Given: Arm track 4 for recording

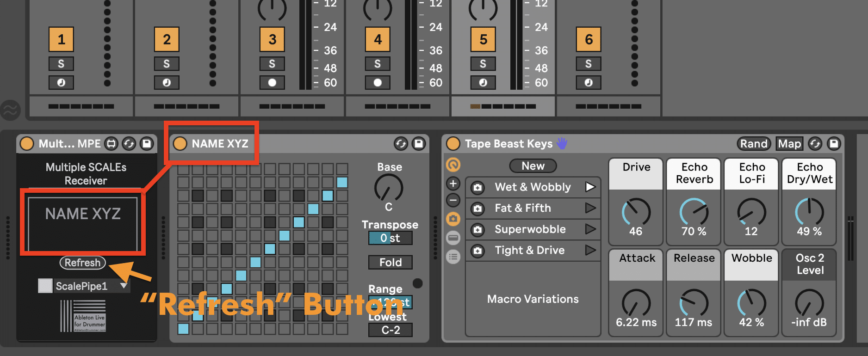Looking at the screenshot, I should click(x=378, y=83).
